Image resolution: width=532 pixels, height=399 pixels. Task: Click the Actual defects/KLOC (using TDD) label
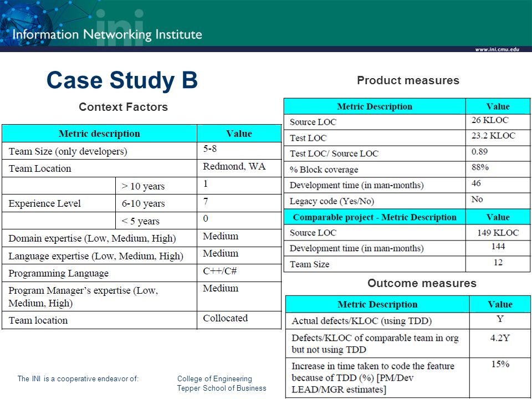(x=362, y=321)
